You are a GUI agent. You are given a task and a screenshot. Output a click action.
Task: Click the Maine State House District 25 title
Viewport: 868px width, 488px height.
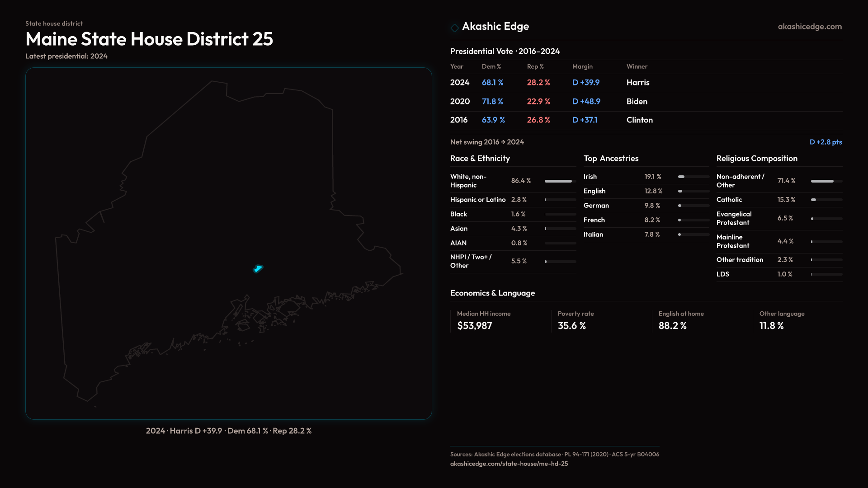pos(149,39)
